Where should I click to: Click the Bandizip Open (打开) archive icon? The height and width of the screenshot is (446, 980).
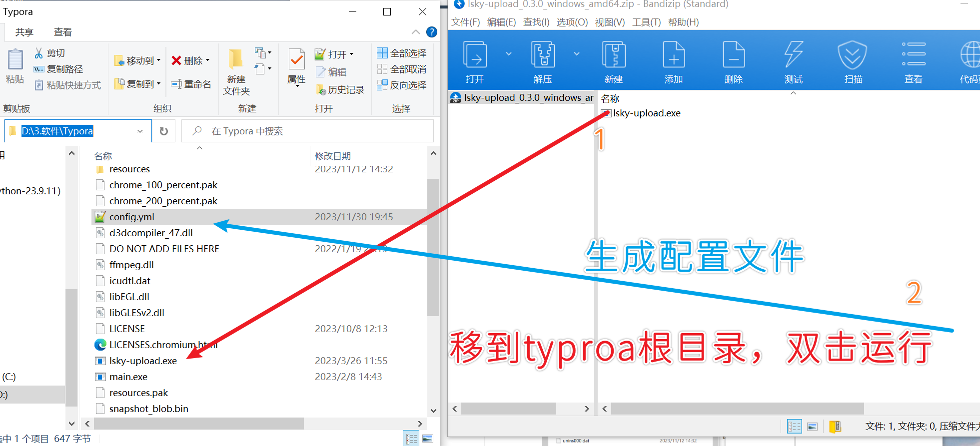click(475, 55)
